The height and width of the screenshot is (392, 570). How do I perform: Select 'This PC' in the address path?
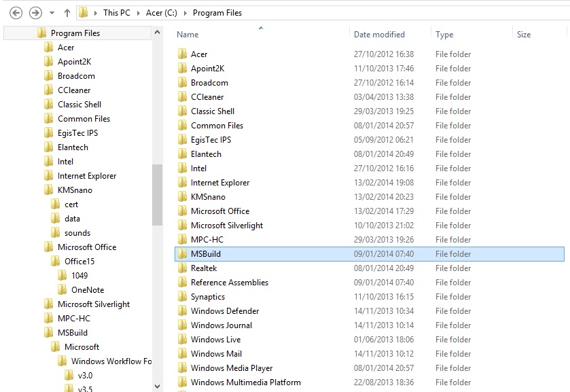116,13
